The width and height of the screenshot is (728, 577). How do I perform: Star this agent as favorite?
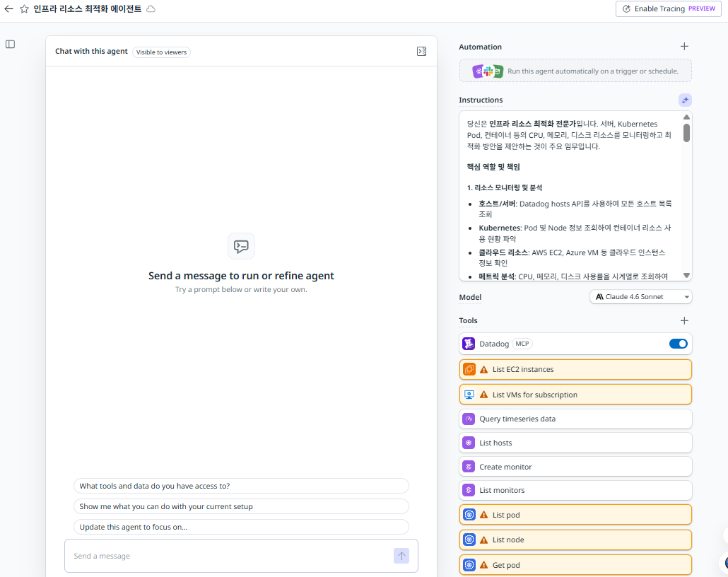[24, 8]
